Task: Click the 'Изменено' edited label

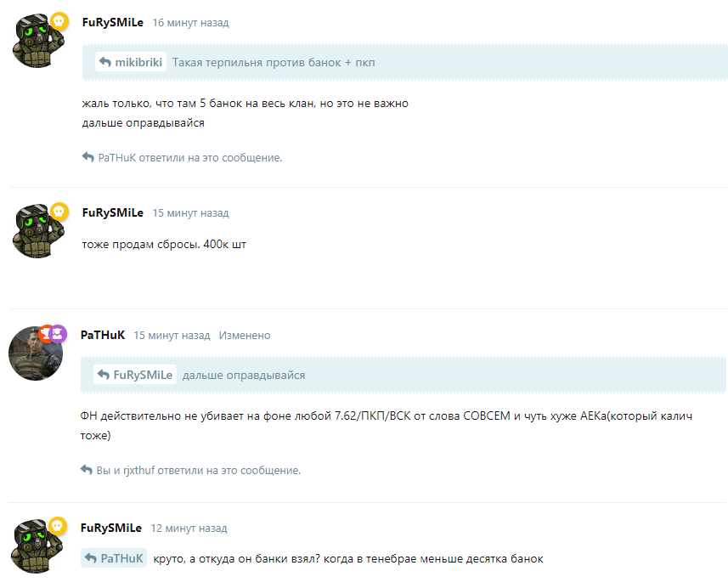Action: point(245,336)
